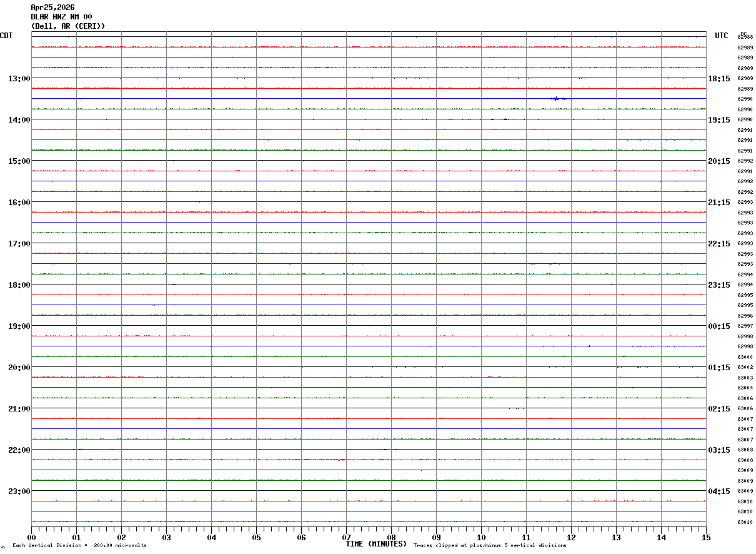Screen dimensions: 756x554
Task: Select the 22:00 CDT time label
Action: pos(19,450)
